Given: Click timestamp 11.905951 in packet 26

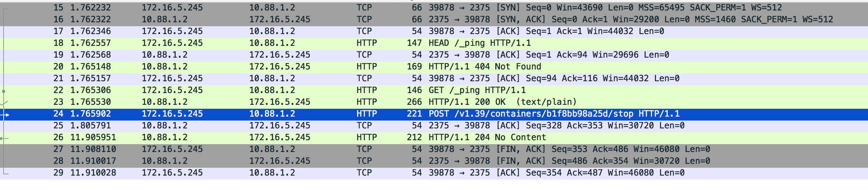Looking at the screenshot, I should pyautogui.click(x=93, y=138).
